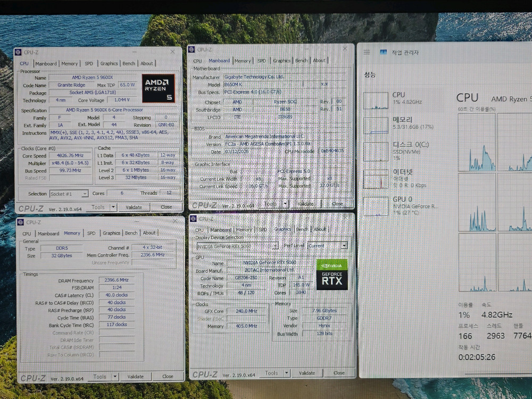This screenshot has height=399, width=532.
Task: Click the NVIDIA GeForce RTX logo
Action: point(332,275)
